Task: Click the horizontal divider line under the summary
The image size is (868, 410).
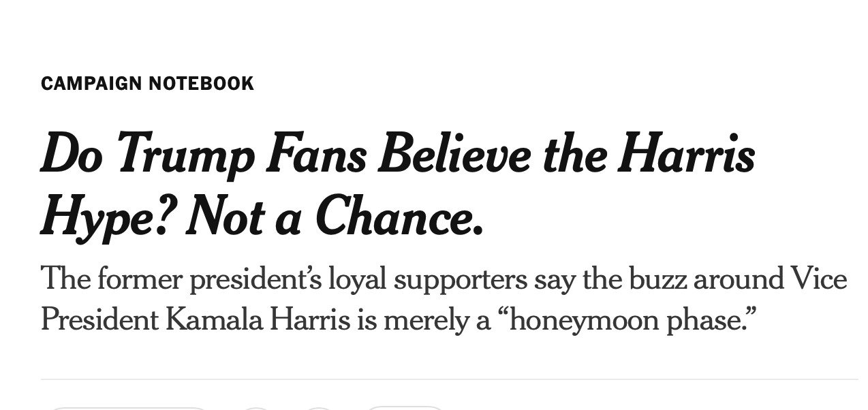Action: tap(449, 379)
